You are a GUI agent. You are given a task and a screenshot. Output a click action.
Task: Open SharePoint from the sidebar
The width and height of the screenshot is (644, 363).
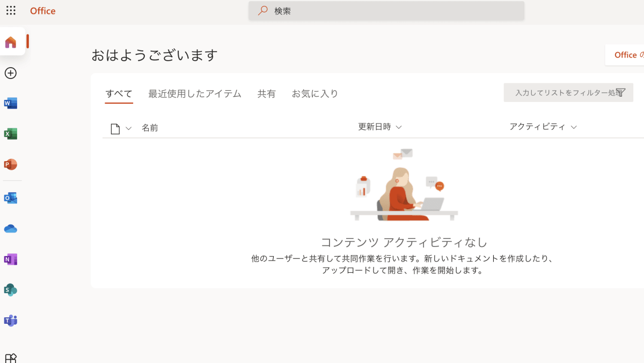point(11,290)
